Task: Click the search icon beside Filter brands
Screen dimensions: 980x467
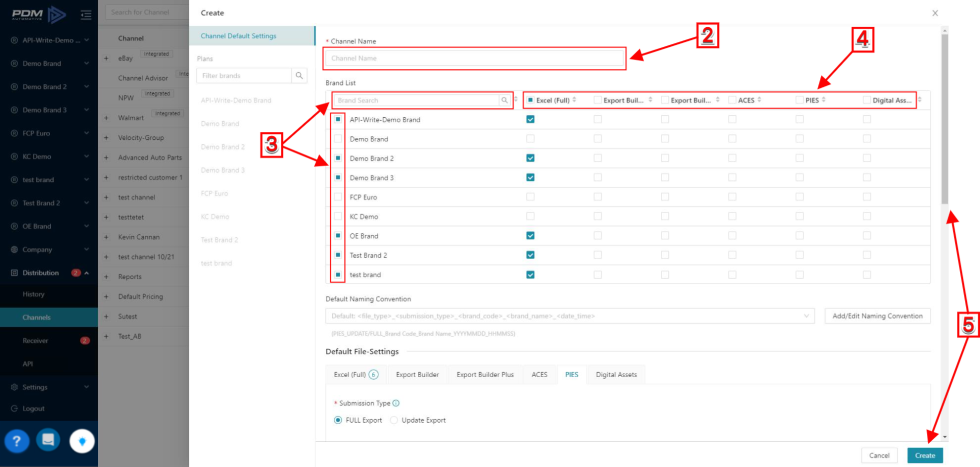Action: pyautogui.click(x=299, y=76)
